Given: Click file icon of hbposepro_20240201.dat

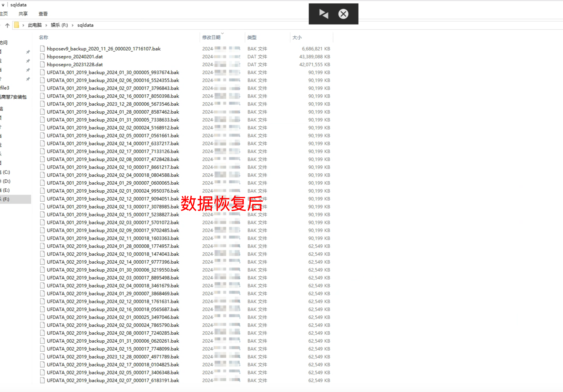Looking at the screenshot, I should [x=42, y=57].
